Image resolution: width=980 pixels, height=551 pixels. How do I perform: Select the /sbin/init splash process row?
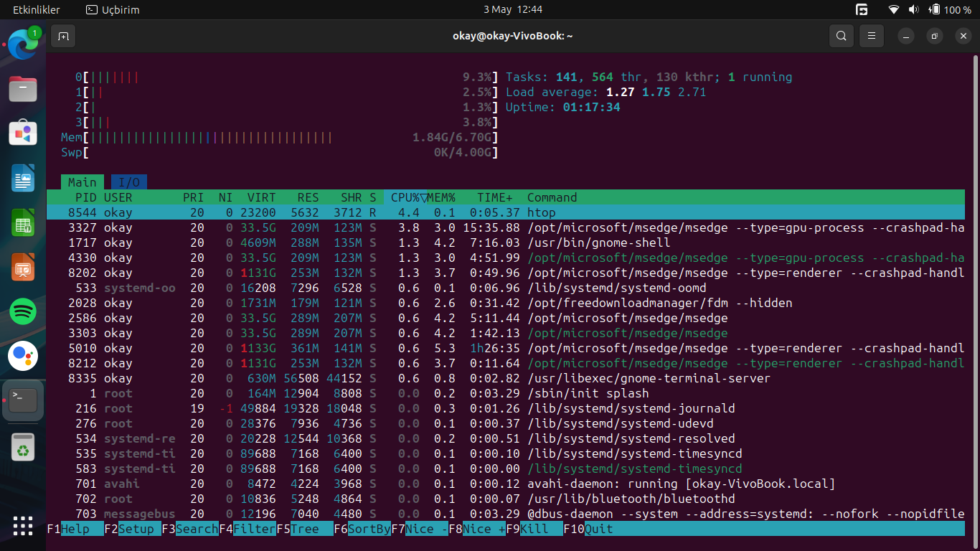[x=506, y=393]
